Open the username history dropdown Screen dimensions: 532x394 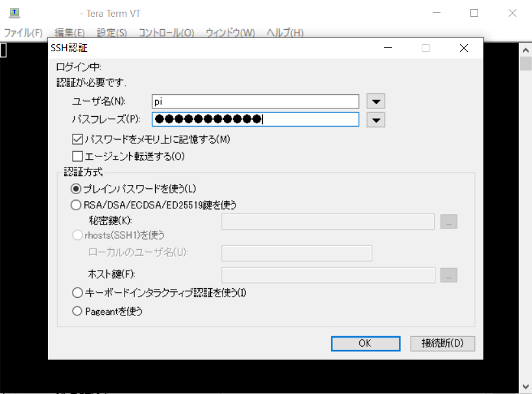pyautogui.click(x=375, y=101)
